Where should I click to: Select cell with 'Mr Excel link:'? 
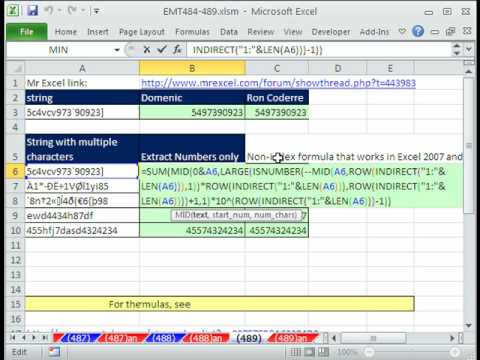[82, 83]
